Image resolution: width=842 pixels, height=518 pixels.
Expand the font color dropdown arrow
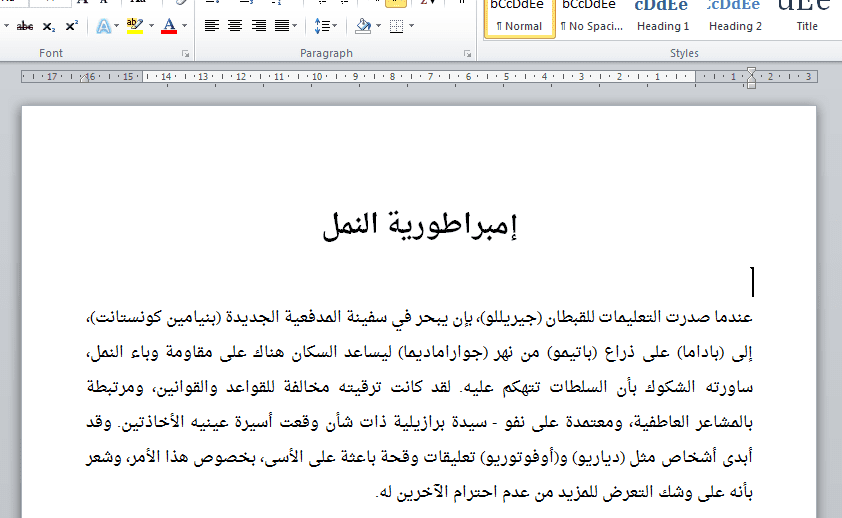pos(185,26)
